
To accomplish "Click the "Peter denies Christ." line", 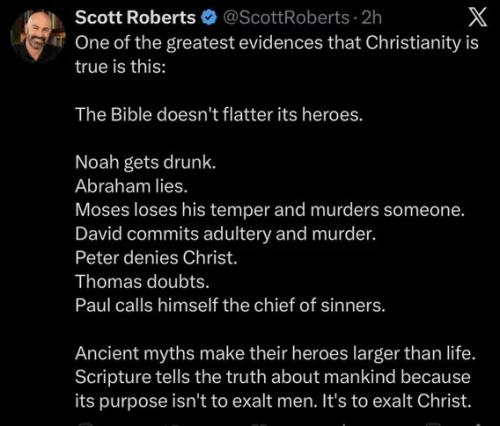I will pos(156,258).
